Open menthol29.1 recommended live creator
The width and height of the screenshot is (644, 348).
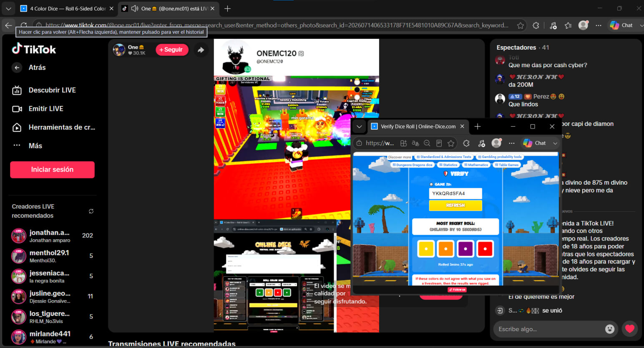pyautogui.click(x=53, y=256)
